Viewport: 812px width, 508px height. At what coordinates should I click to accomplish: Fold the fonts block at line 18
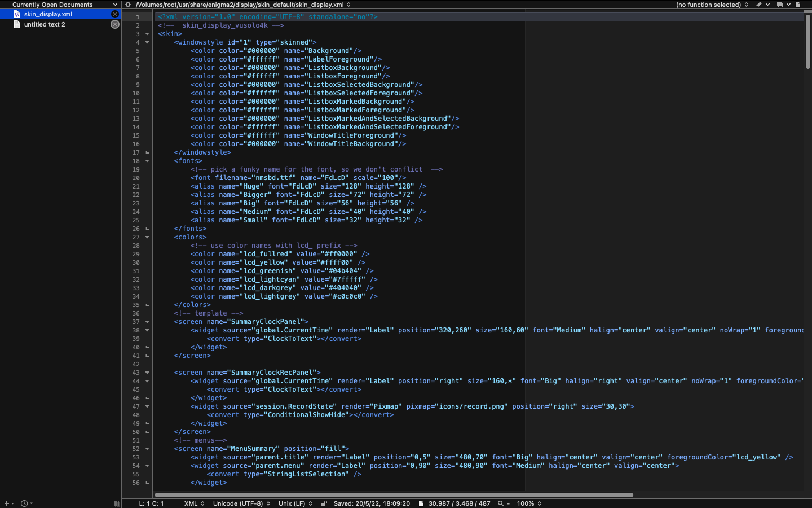[x=147, y=161]
